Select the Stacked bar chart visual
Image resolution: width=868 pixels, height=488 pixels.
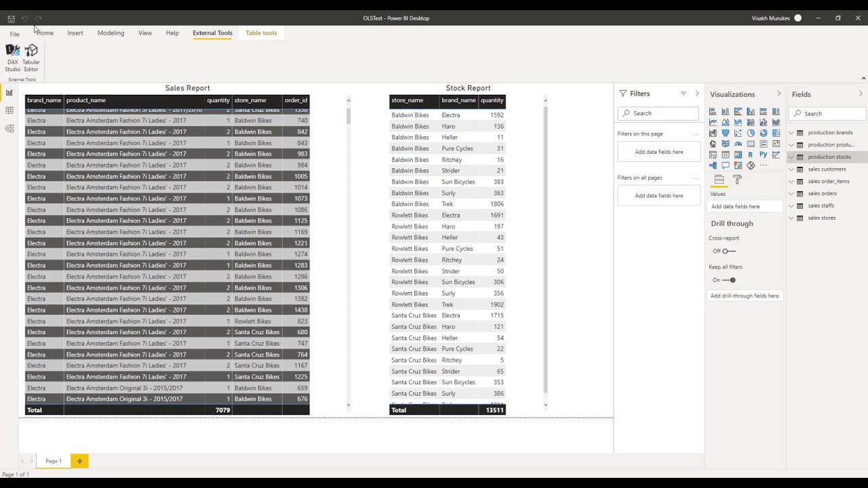pyautogui.click(x=713, y=111)
